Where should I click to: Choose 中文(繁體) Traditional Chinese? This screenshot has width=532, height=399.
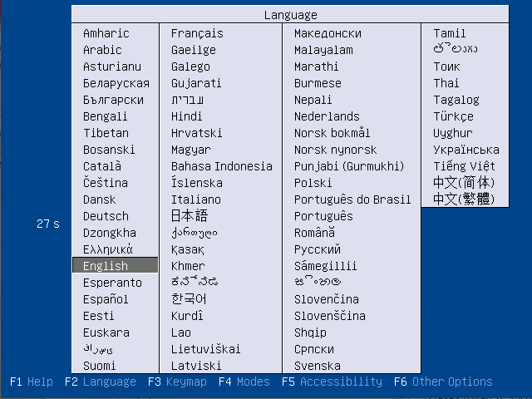pos(464,199)
